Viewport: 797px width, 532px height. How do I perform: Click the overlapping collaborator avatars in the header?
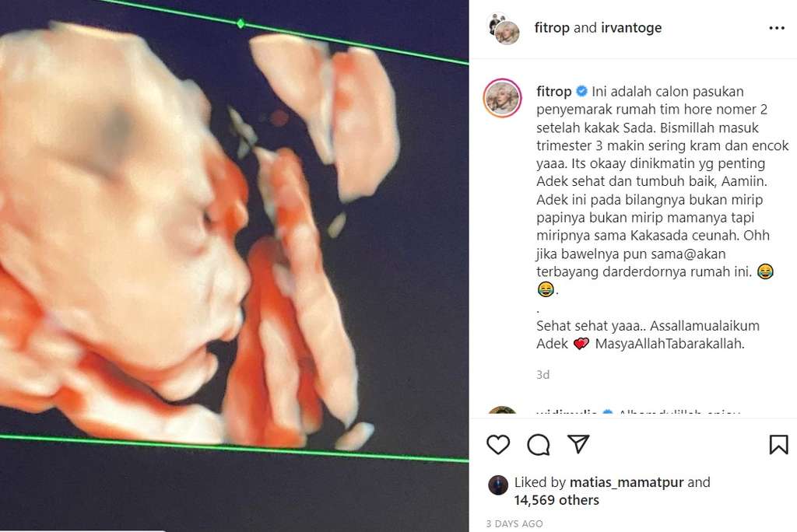(x=504, y=29)
